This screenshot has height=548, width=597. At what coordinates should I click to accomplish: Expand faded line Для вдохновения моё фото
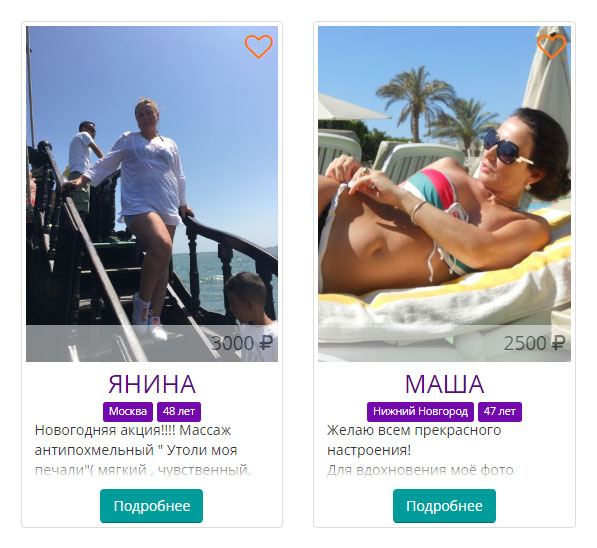[420, 470]
